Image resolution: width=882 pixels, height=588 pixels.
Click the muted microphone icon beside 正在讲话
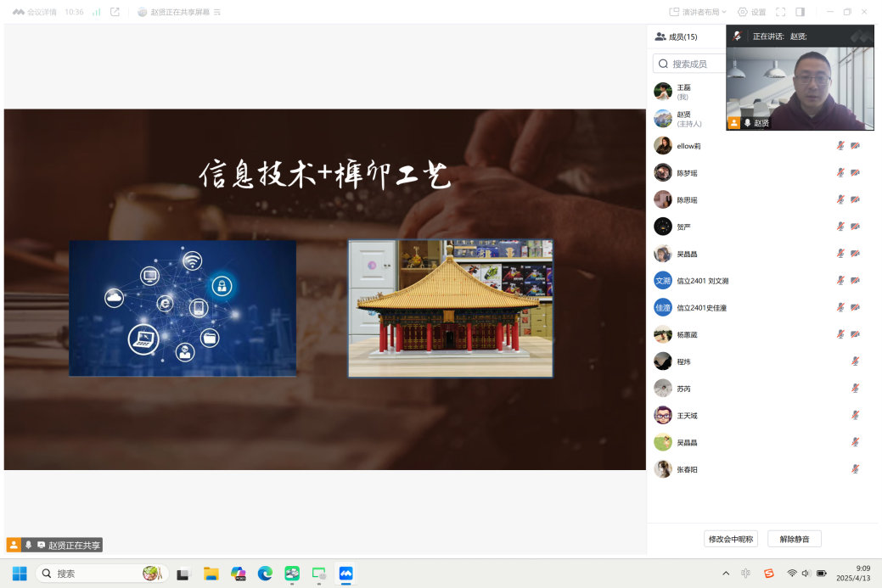coord(737,36)
